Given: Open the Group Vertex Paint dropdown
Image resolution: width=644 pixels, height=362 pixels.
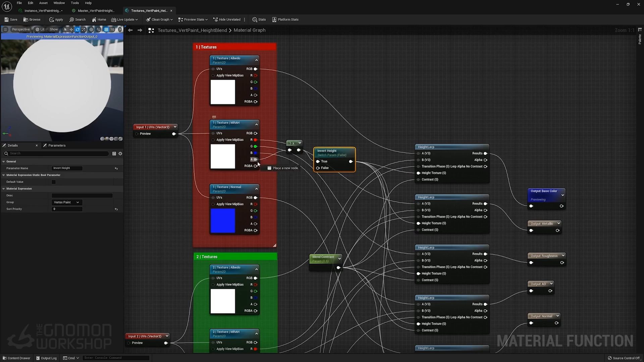Looking at the screenshot, I should pos(66,202).
